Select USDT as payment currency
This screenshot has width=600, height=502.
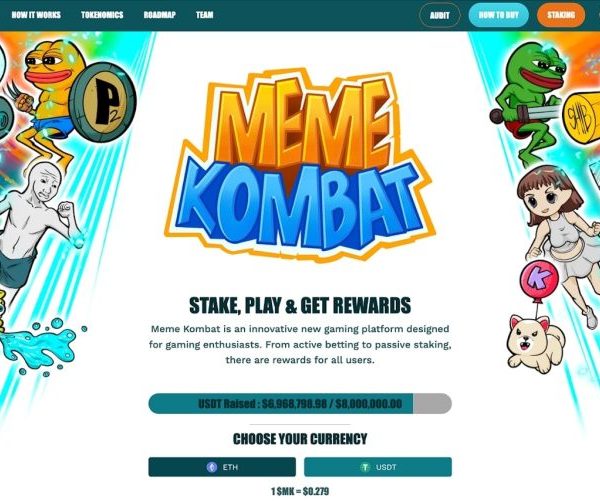click(x=378, y=467)
